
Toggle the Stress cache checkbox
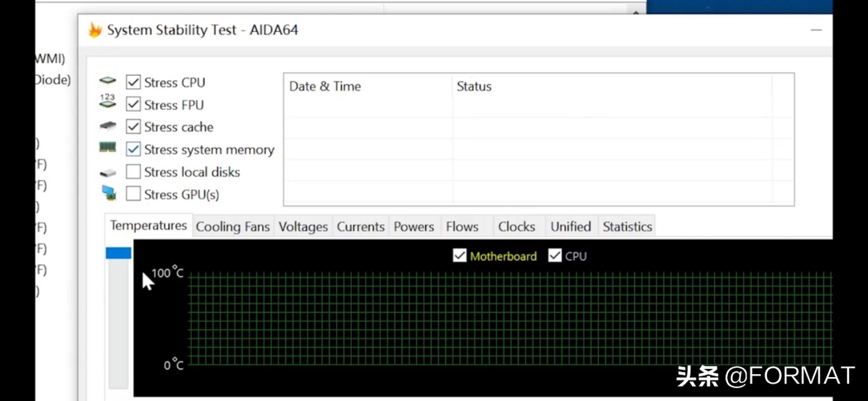pyautogui.click(x=133, y=127)
